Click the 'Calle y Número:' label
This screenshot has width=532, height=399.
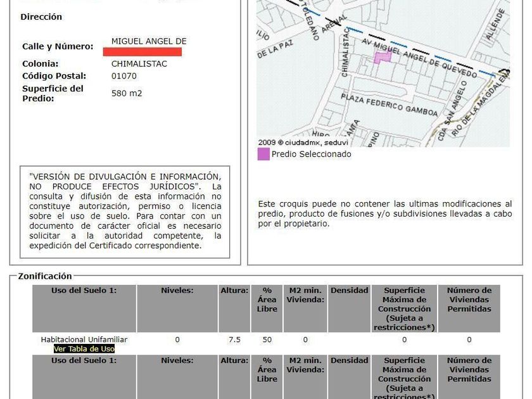(x=58, y=46)
